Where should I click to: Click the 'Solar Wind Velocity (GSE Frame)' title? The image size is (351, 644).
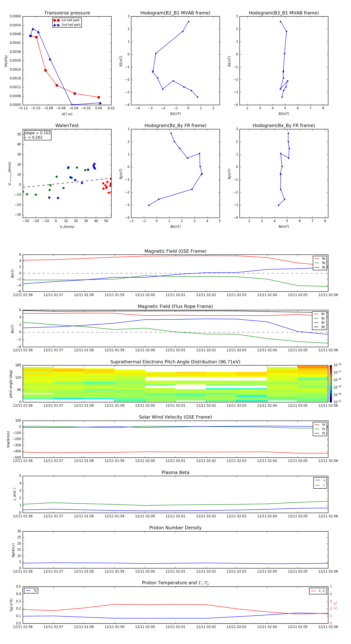click(175, 417)
